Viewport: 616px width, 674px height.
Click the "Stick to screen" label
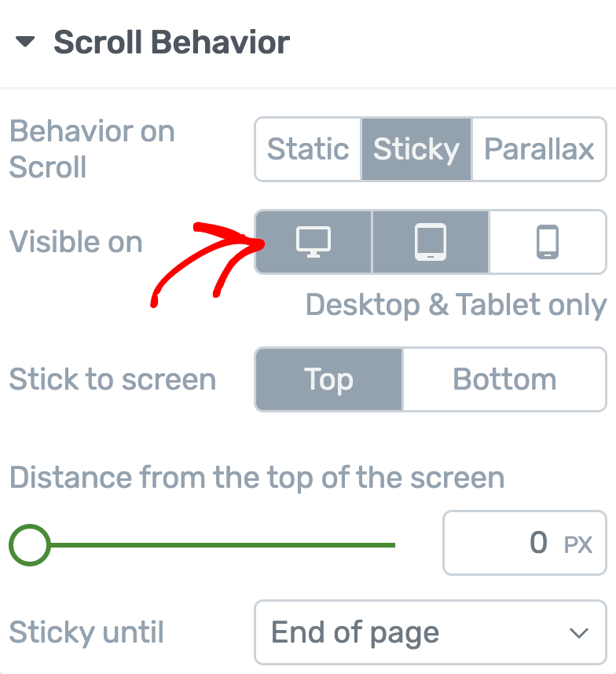tap(112, 379)
